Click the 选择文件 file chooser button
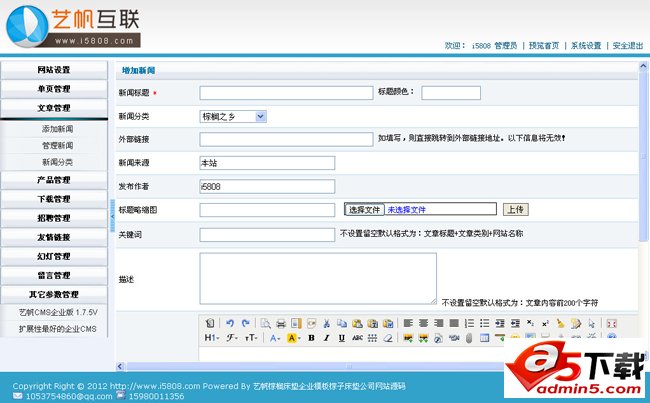Viewport: 650px width, 403px height. click(x=365, y=210)
